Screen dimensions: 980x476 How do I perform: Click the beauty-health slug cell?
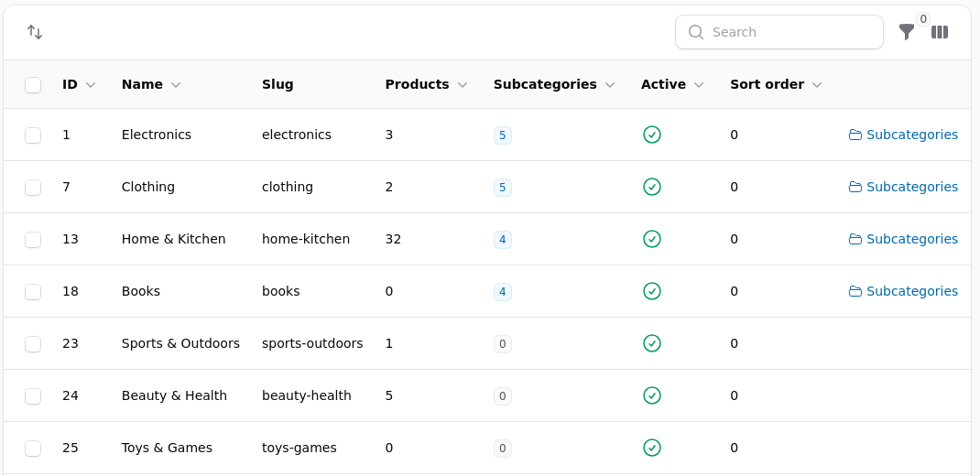click(306, 395)
